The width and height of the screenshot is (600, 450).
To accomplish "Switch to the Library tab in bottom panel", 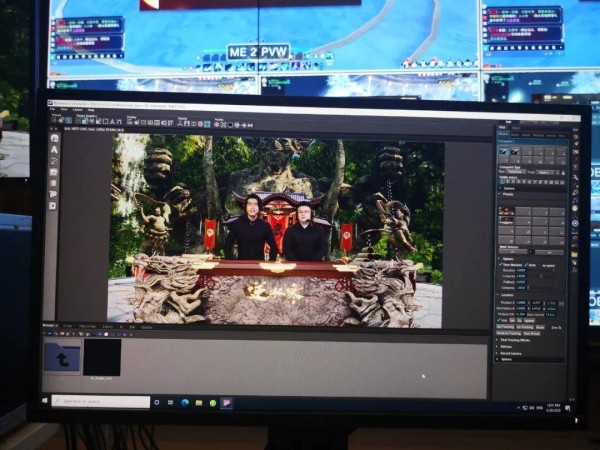I will pyautogui.click(x=108, y=326).
